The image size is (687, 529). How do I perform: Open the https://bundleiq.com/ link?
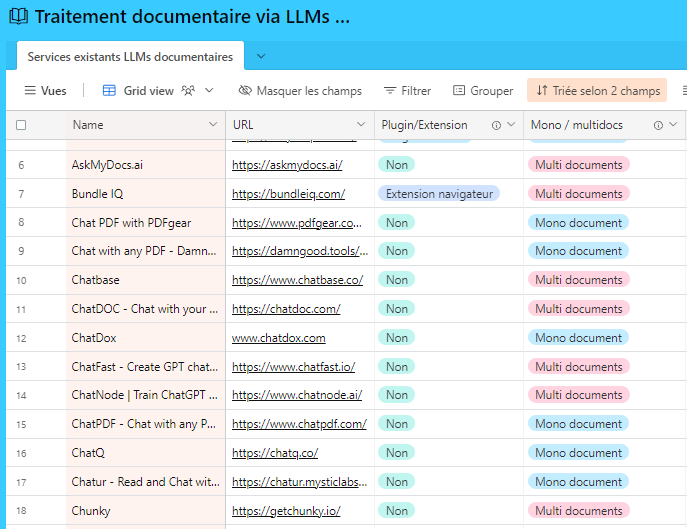point(288,194)
